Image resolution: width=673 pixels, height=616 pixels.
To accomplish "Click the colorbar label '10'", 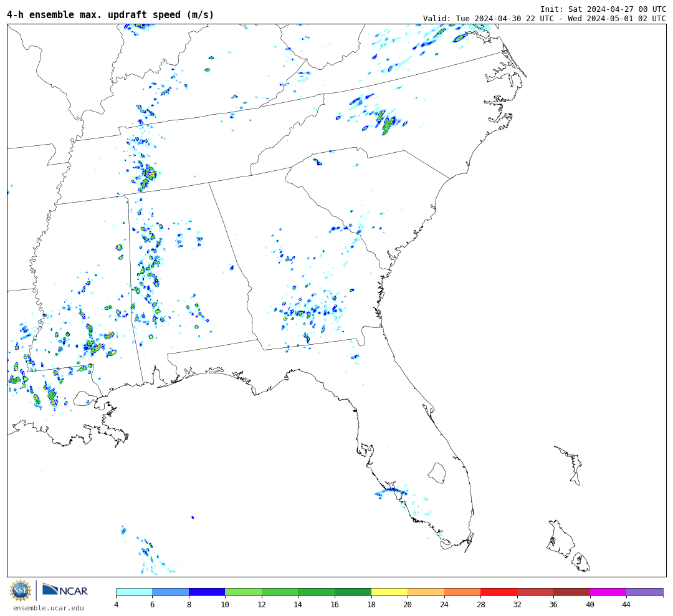I will (225, 605).
